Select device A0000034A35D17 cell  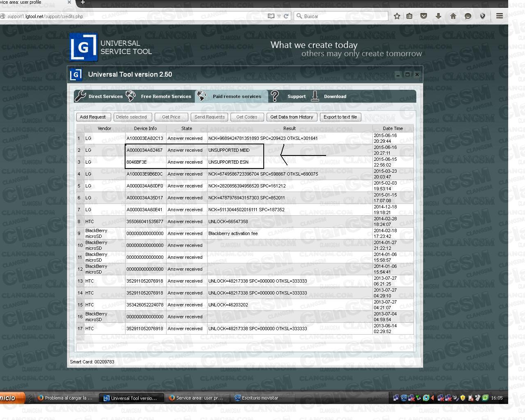click(146, 198)
